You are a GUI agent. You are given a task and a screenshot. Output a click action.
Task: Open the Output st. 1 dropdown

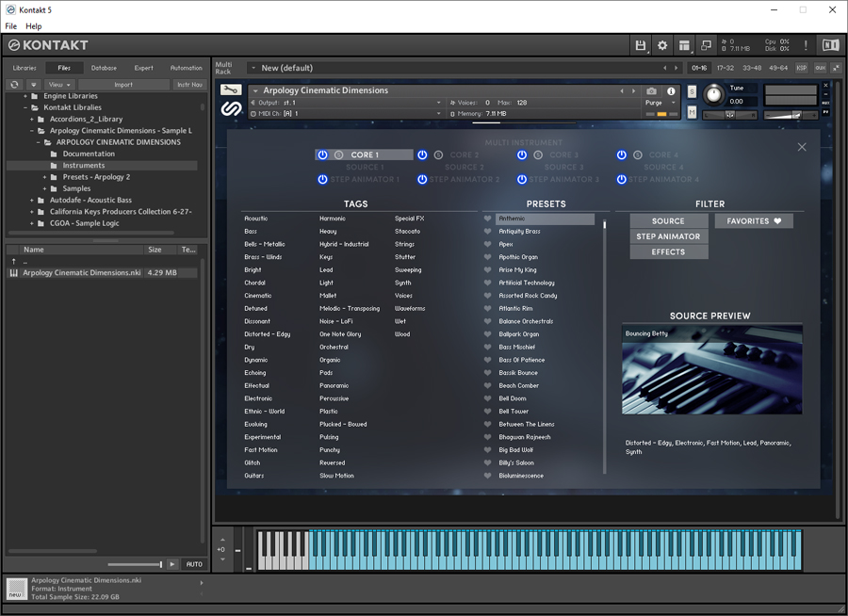point(346,103)
